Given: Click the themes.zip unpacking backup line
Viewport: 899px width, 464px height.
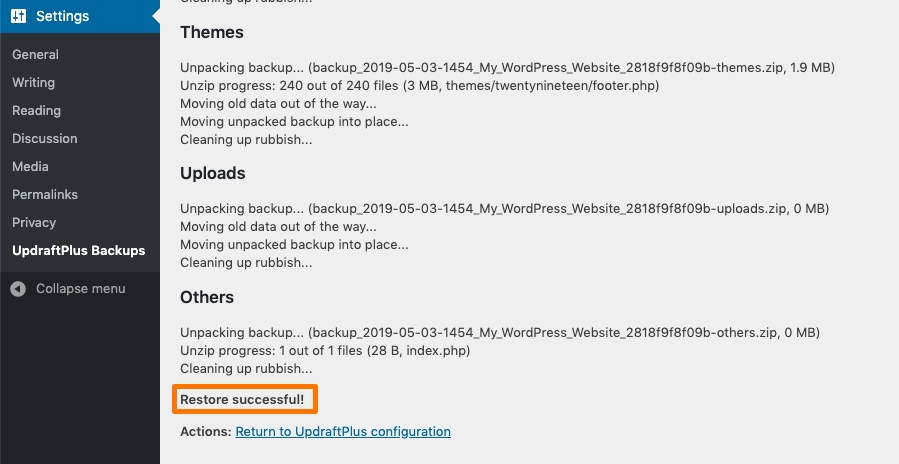Looking at the screenshot, I should (507, 68).
